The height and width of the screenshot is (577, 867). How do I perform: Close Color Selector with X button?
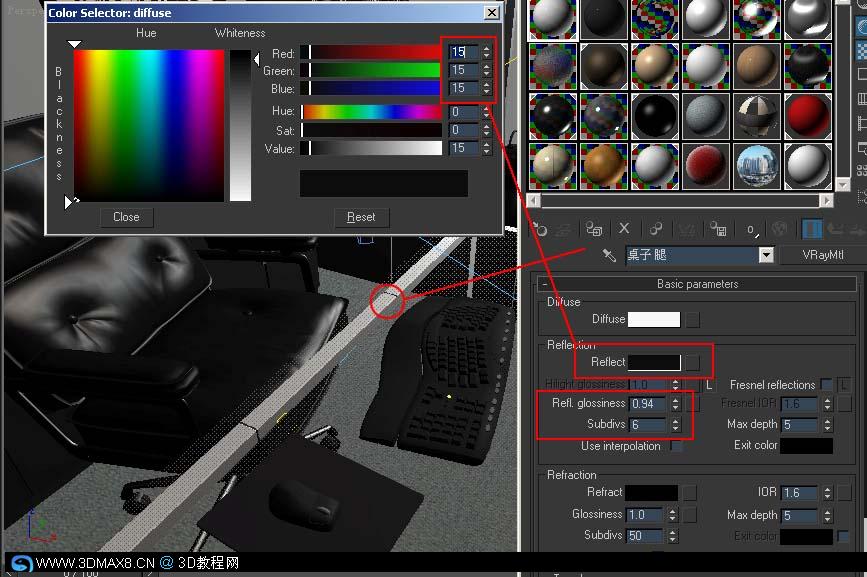pyautogui.click(x=492, y=13)
